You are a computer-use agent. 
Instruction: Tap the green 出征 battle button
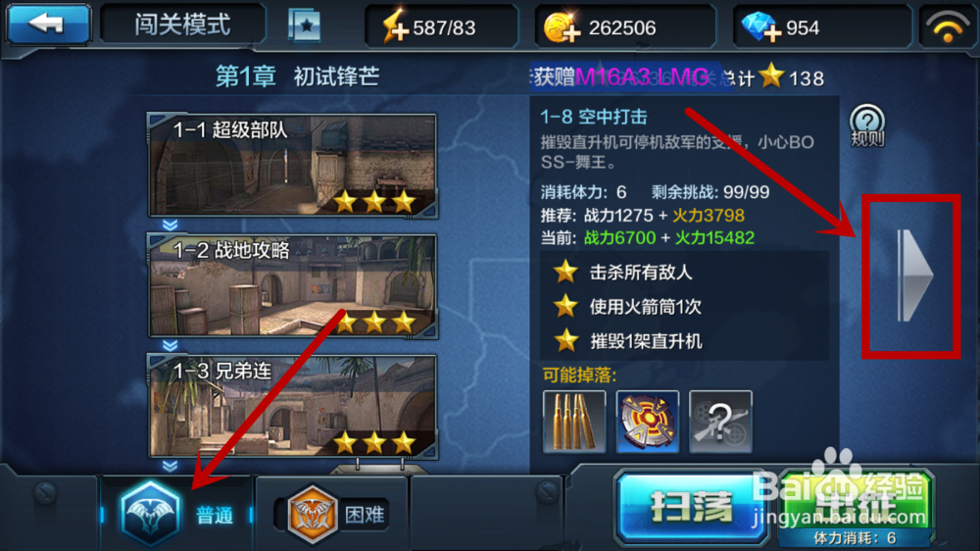tap(857, 508)
